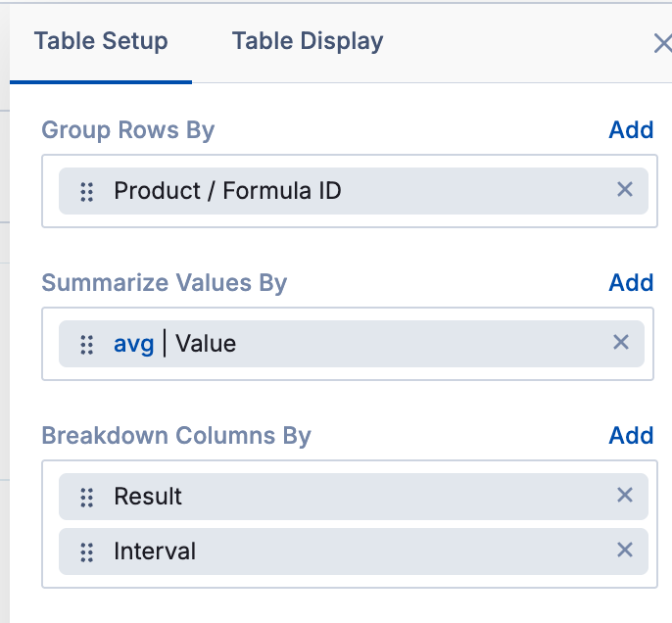Image resolution: width=672 pixels, height=623 pixels.
Task: Remove Interval from breakdown columns
Action: tap(625, 551)
